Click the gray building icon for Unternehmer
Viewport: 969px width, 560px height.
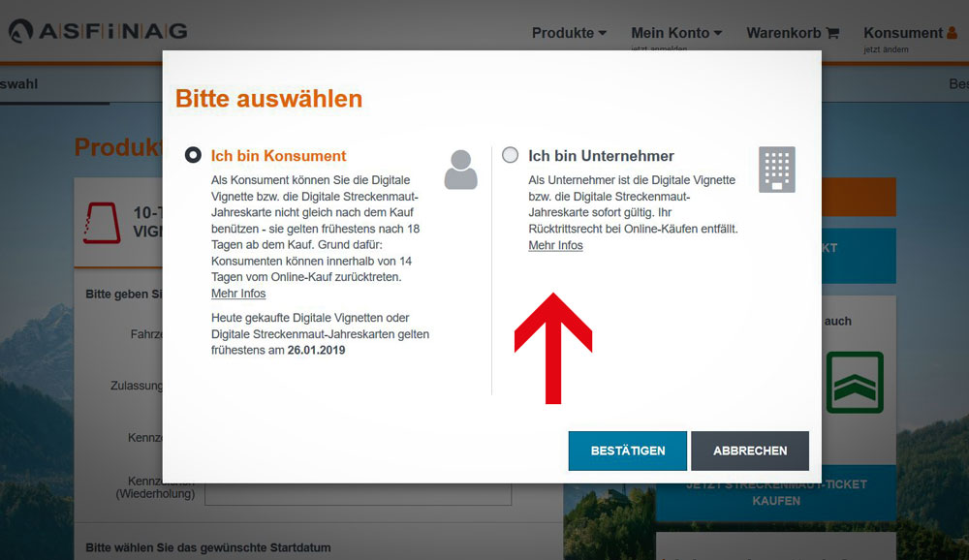(x=776, y=170)
